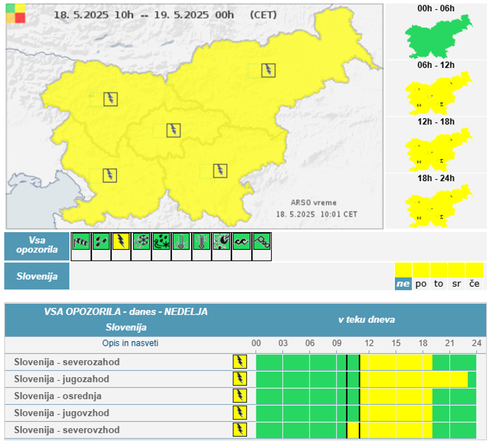This screenshot has height=448, width=489.
Task: Switch to the 'ne' day tab
Action: 403,284
